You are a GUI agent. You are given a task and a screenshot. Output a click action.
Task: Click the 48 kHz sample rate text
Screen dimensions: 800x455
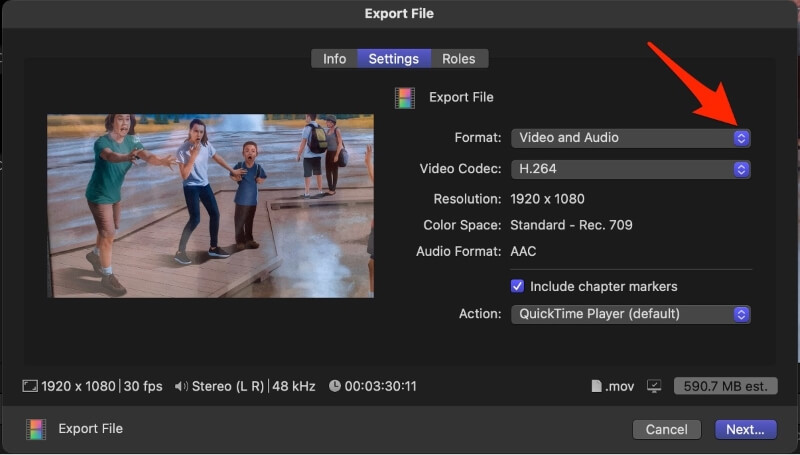pyautogui.click(x=294, y=386)
